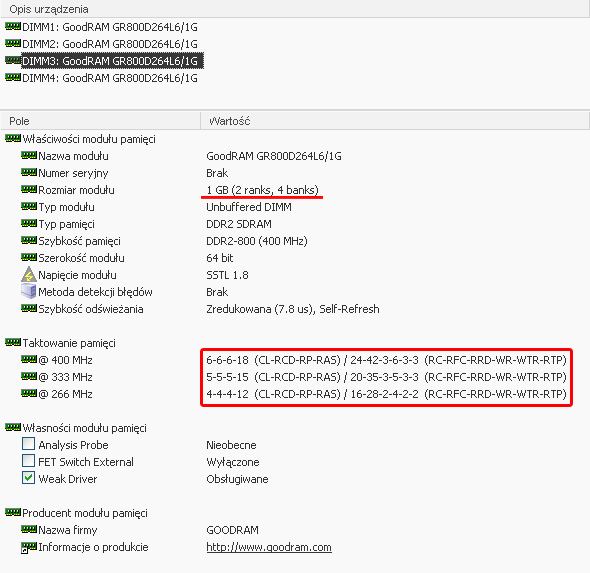Select the highlighted DIMM3 GoodRAM entry

click(112, 61)
